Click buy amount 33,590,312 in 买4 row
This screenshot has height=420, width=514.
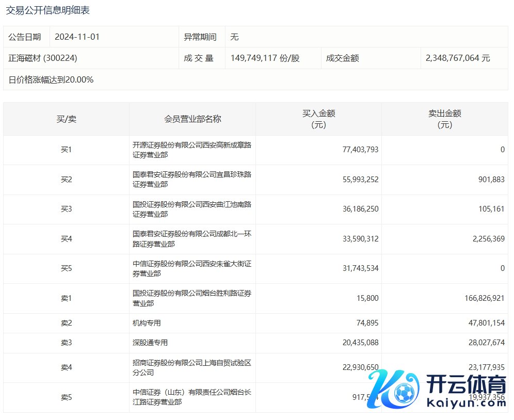360,239
